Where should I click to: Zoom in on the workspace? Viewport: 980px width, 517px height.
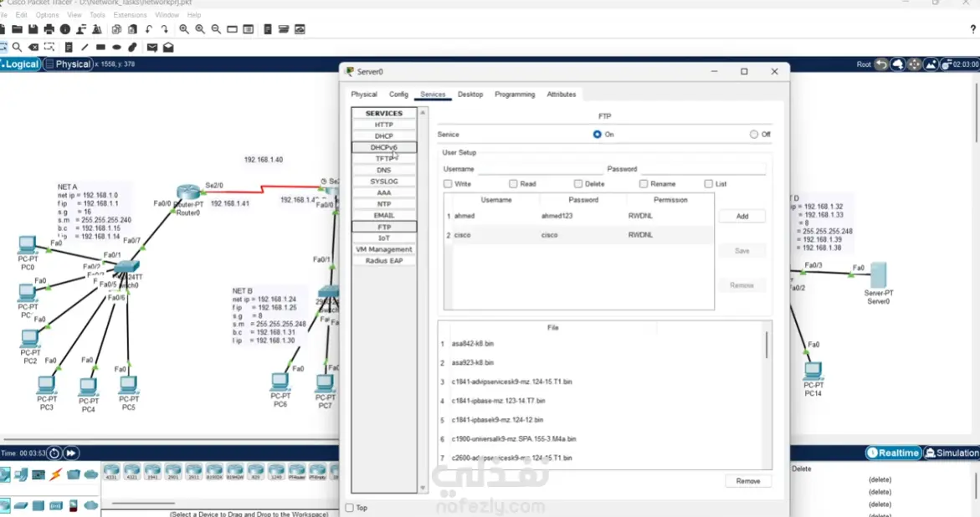coord(184,29)
